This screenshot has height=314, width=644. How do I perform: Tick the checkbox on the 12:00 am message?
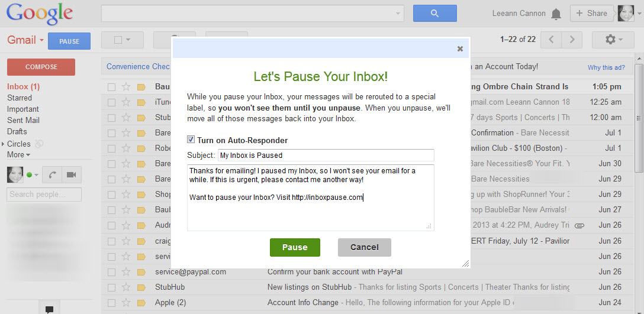(111, 118)
